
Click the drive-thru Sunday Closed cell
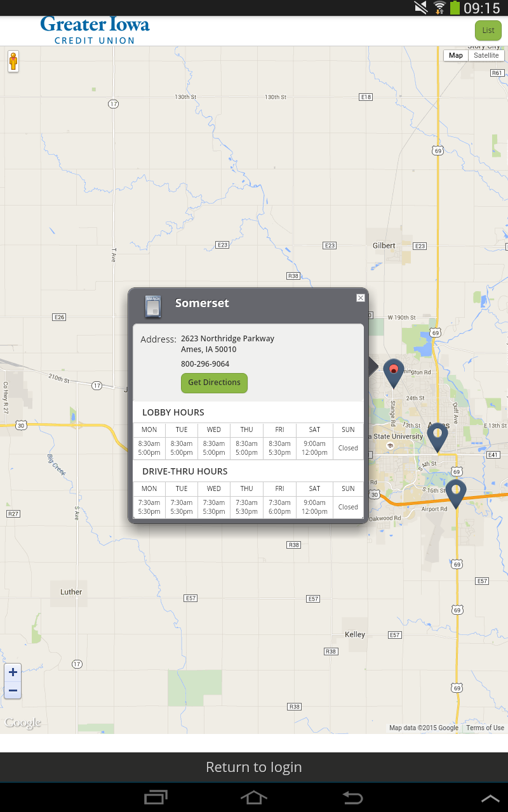348,507
